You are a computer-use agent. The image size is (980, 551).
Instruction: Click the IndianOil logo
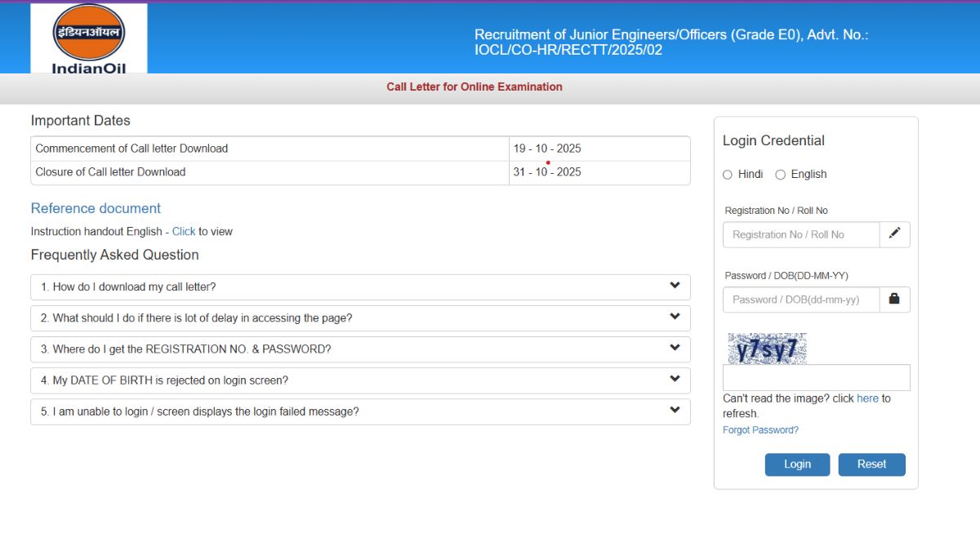tap(88, 39)
